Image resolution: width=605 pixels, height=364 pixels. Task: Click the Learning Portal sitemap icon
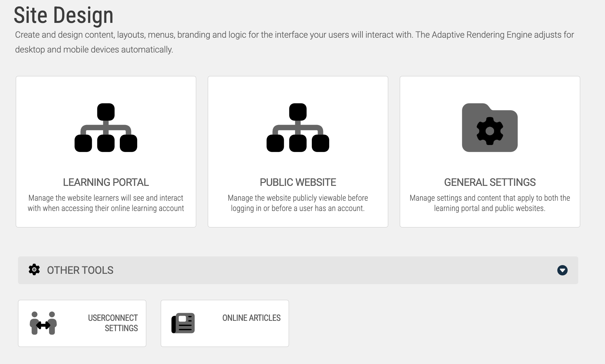pos(106,128)
